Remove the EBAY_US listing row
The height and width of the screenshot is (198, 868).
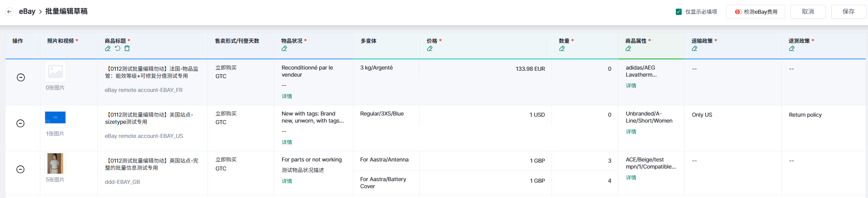[21, 123]
